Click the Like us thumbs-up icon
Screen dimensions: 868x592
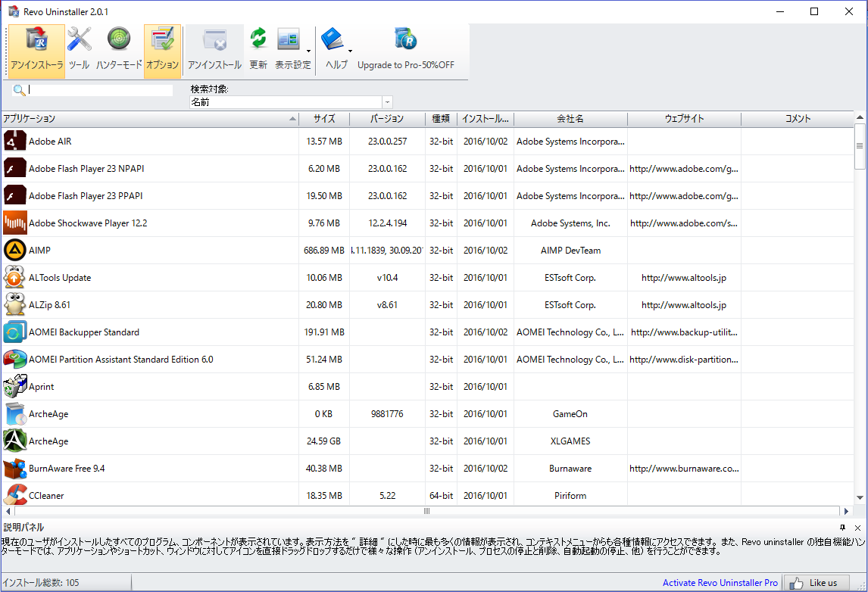click(x=796, y=583)
